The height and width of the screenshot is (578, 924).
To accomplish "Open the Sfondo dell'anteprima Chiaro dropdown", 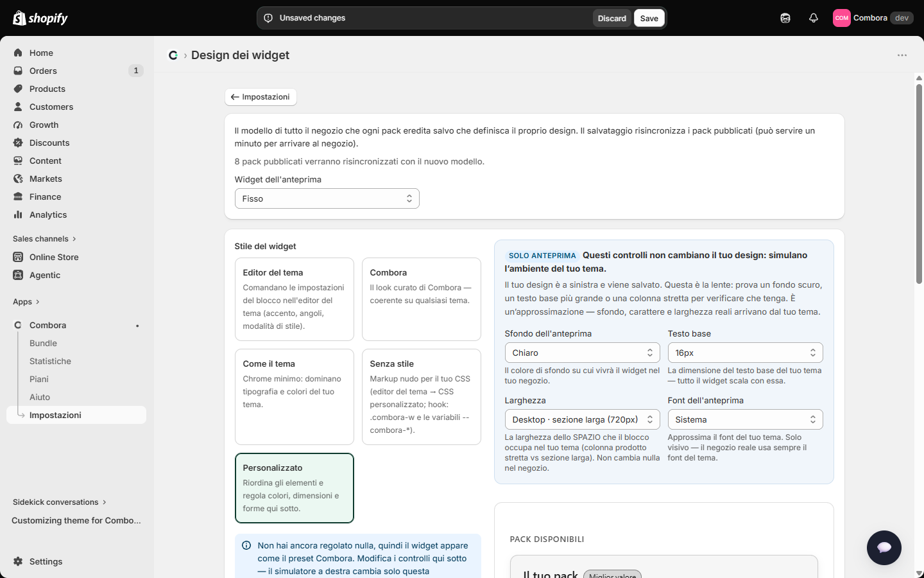I will coord(583,353).
